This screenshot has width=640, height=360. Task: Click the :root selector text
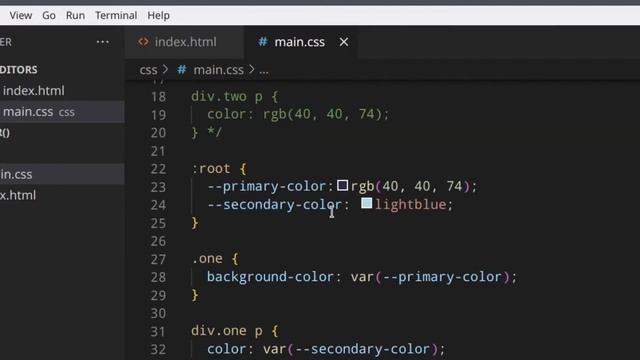point(211,169)
